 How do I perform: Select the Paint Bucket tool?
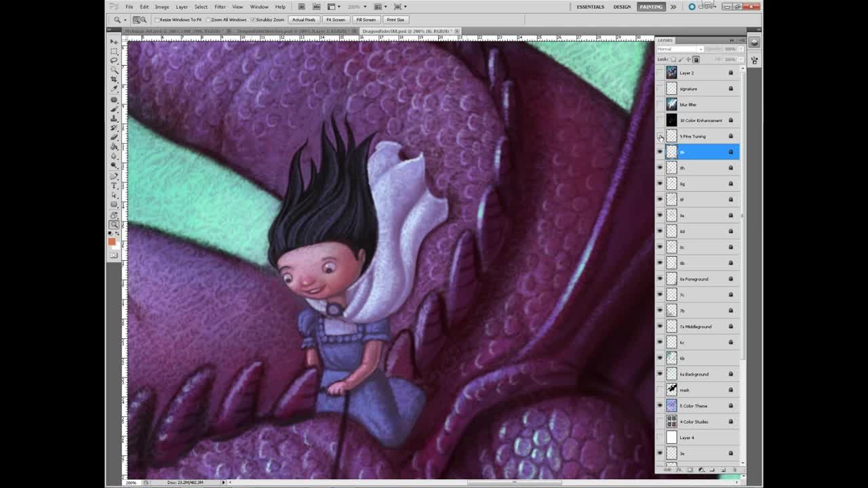[x=114, y=147]
